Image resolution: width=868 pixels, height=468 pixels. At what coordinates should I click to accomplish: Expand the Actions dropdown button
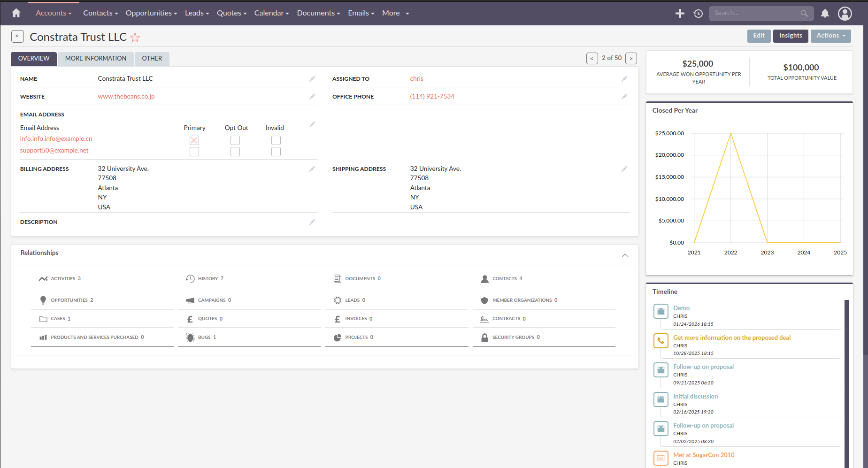[x=830, y=36]
